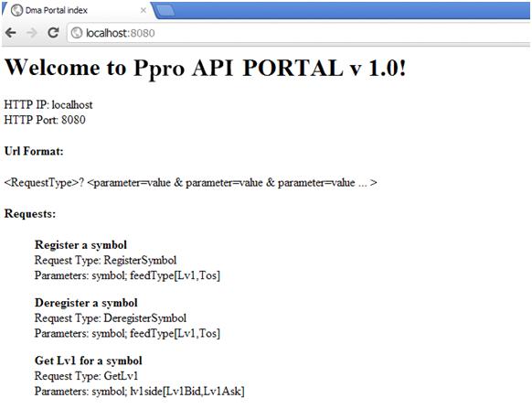This screenshot has height=409, width=532.
Task: Click the globe icon in address bar
Action: 77,33
